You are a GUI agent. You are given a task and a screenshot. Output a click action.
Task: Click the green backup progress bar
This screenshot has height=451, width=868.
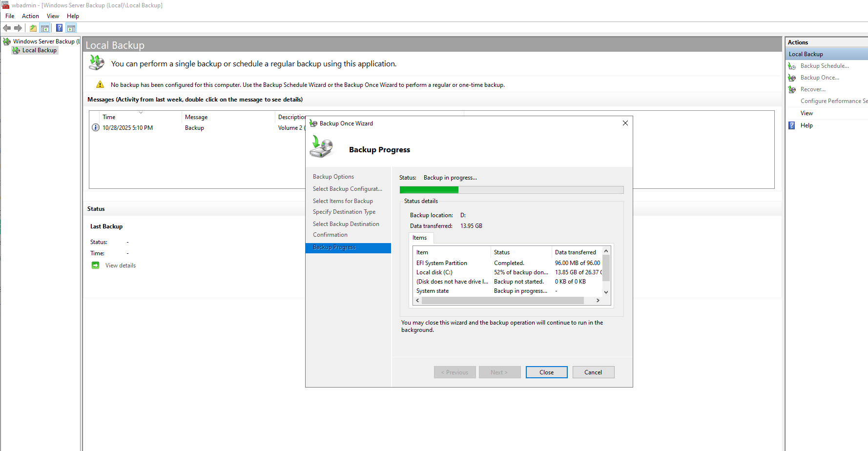[x=429, y=189]
